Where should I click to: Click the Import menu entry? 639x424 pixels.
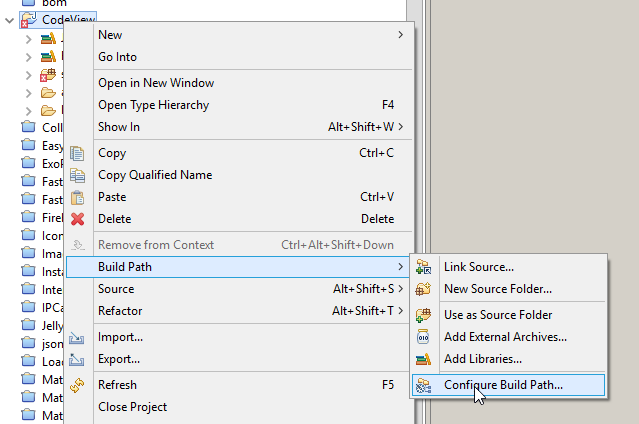coord(120,337)
